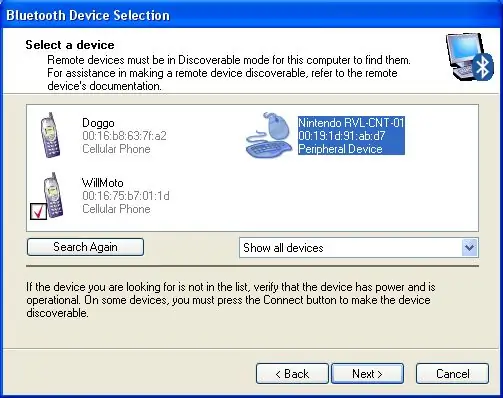The height and width of the screenshot is (398, 503).
Task: Select the WillMoto device name
Action: click(103, 183)
